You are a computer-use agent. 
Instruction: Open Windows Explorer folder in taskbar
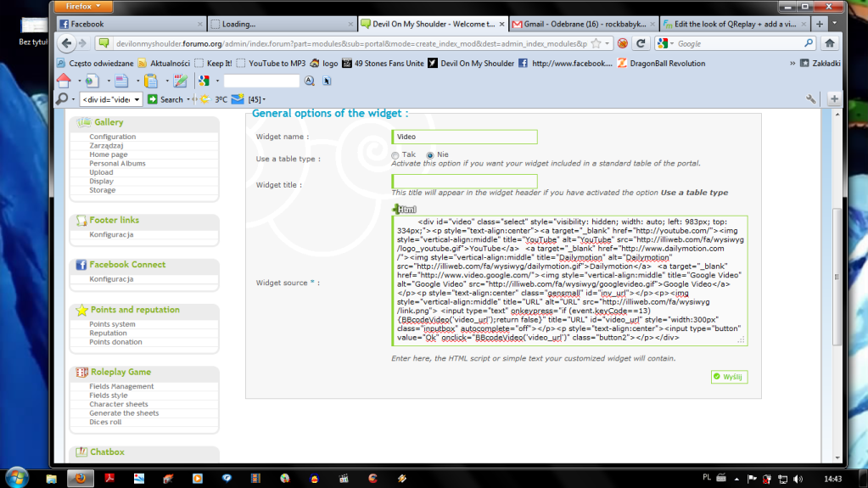(x=51, y=478)
